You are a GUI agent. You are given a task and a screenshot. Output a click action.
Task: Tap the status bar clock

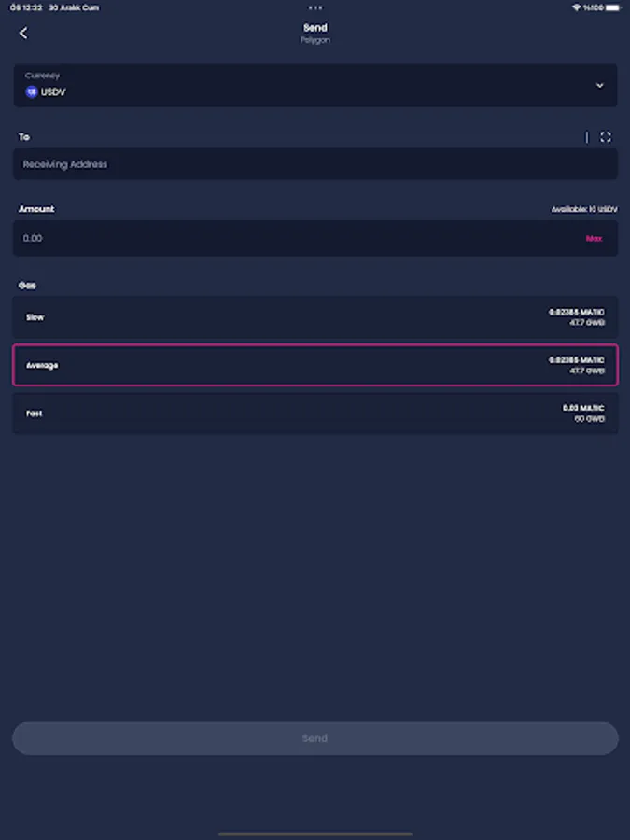pyautogui.click(x=21, y=7)
